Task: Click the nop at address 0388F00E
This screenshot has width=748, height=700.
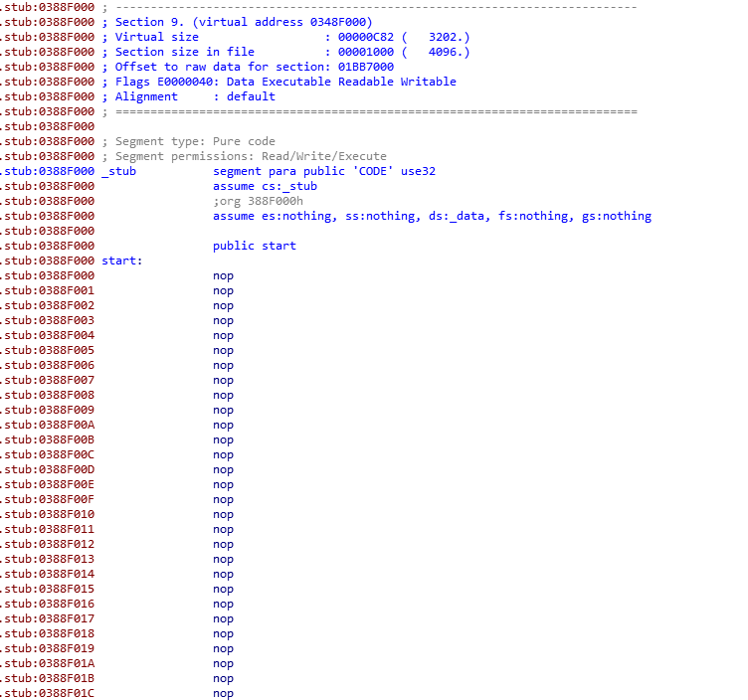Action: click(x=223, y=484)
